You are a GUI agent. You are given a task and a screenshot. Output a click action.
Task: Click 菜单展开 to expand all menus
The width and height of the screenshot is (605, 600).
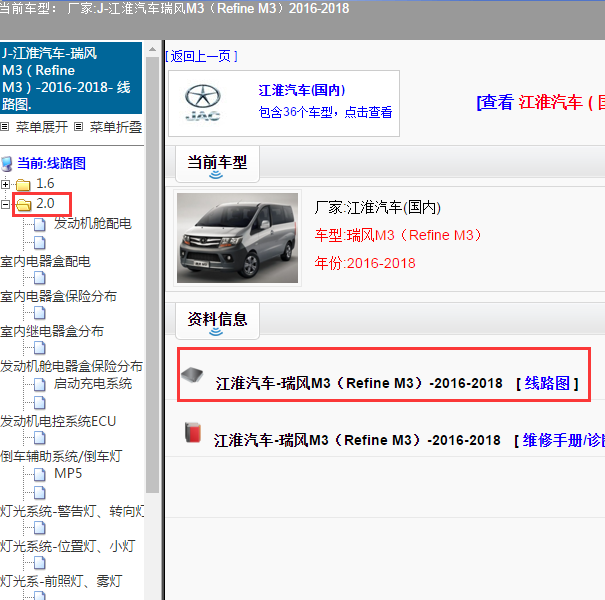(41, 127)
